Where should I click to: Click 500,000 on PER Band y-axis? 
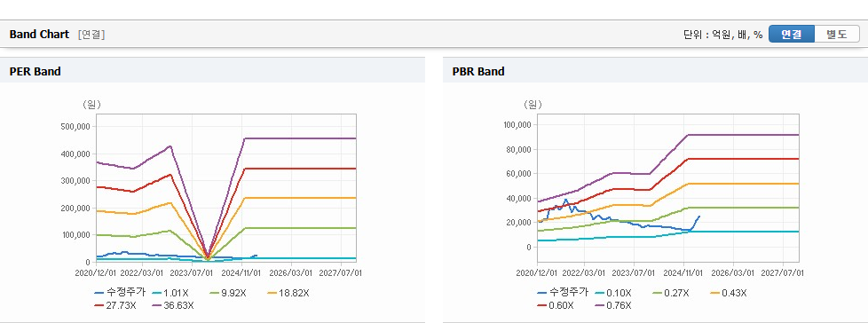point(75,127)
